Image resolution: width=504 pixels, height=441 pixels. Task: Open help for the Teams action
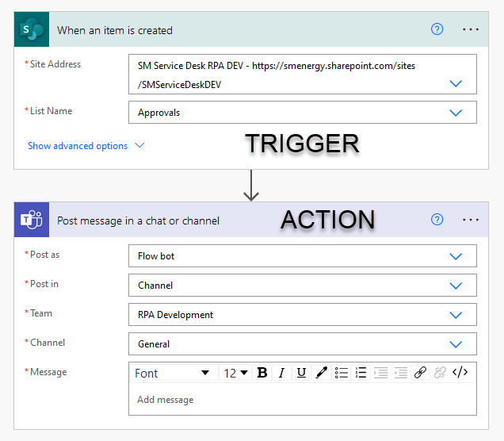click(x=437, y=220)
